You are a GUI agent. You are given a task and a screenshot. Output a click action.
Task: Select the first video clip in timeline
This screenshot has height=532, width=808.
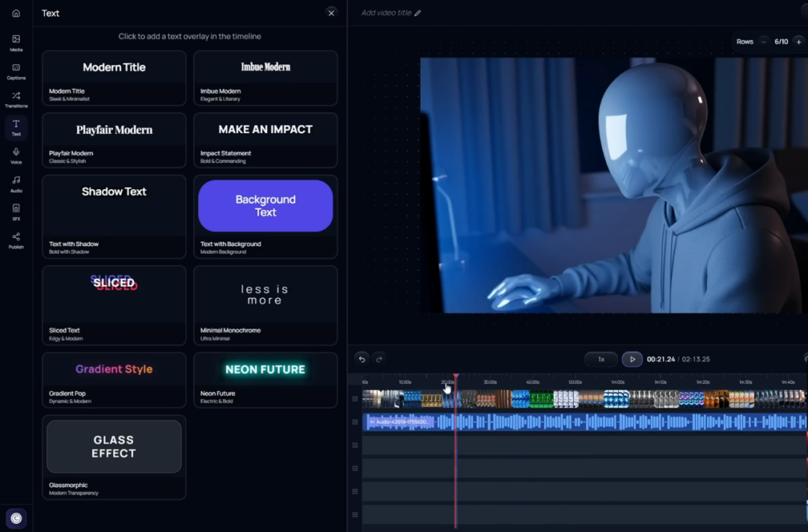[372, 399]
